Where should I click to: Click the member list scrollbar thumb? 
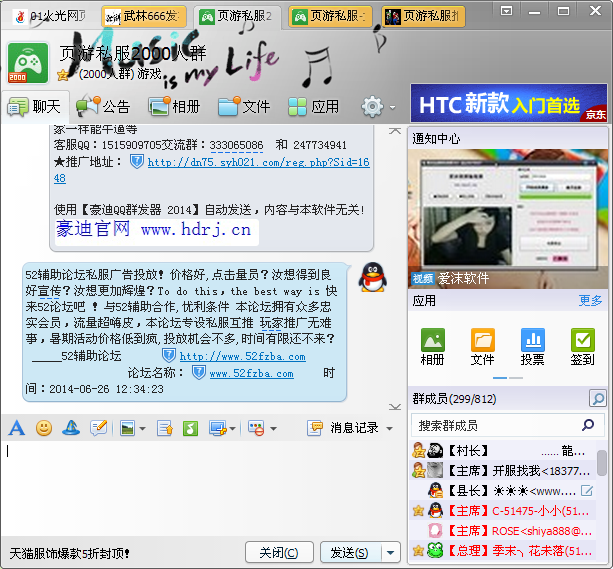pyautogui.click(x=602, y=463)
